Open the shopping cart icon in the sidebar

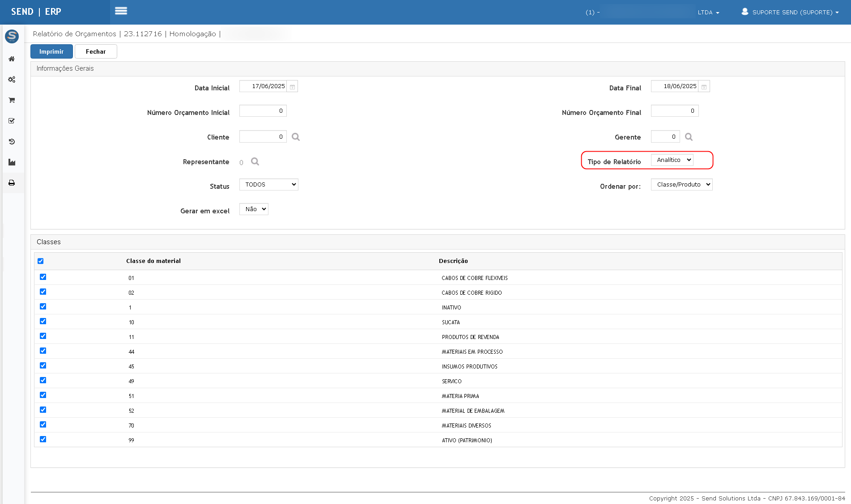(x=12, y=100)
